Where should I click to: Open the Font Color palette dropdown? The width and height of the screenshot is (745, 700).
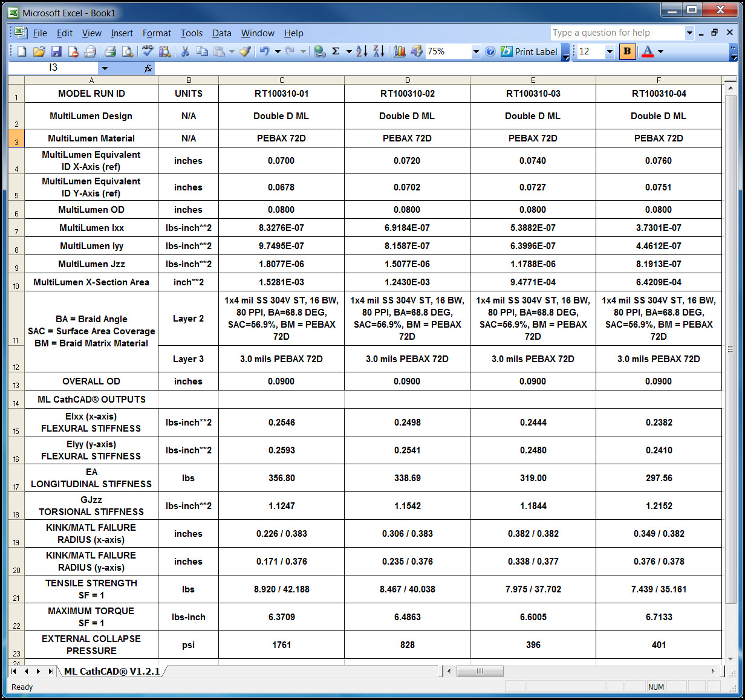coord(660,52)
